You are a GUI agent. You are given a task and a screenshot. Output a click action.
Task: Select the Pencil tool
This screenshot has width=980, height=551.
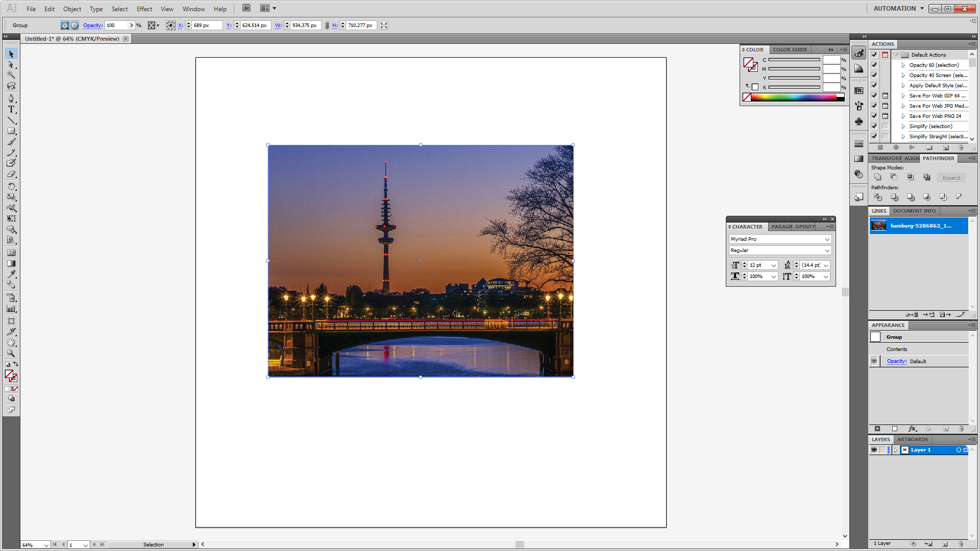pos(11,153)
